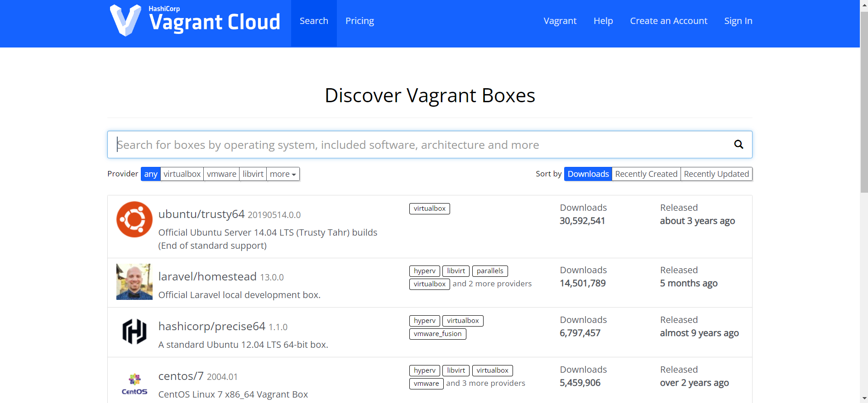Click the scrollbar up arrow
Image resolution: width=868 pixels, height=403 pixels.
point(864,4)
